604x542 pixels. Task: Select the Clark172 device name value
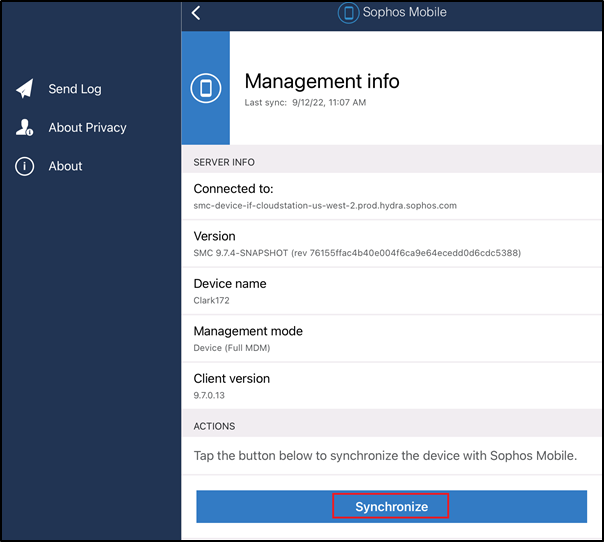tap(211, 300)
